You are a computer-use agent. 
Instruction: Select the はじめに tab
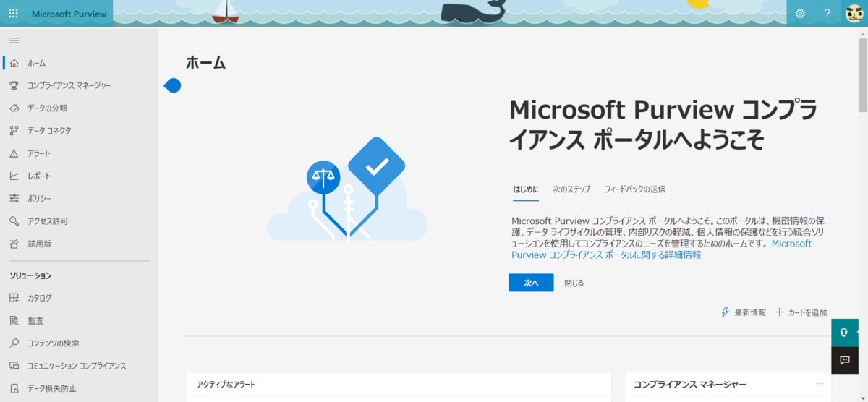526,189
